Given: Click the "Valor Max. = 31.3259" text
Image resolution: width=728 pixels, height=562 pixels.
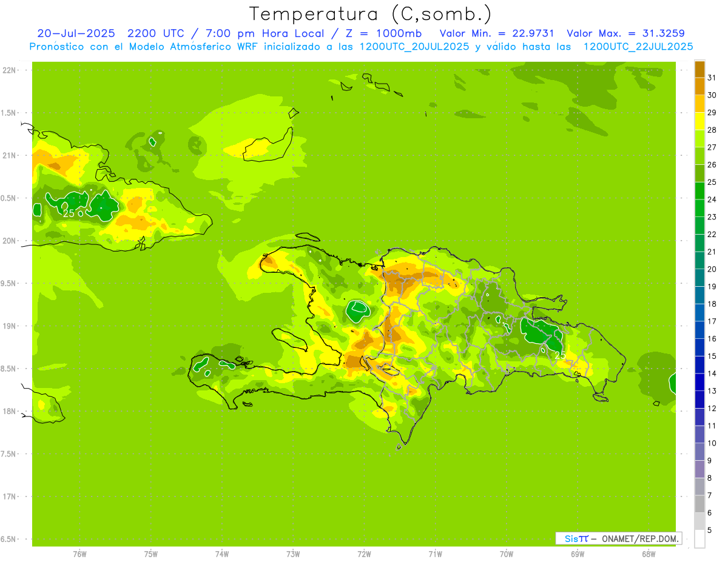Looking at the screenshot, I should pyautogui.click(x=625, y=33).
